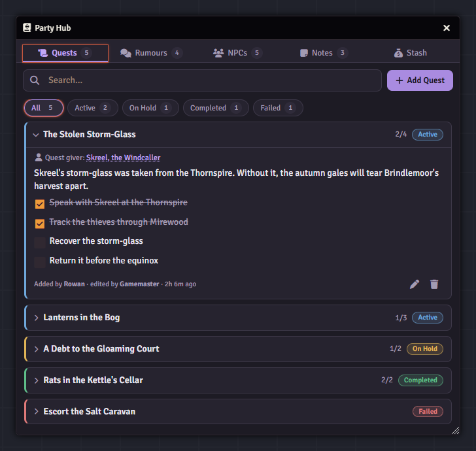This screenshot has width=476, height=451.
Task: Click the 2/2 progress counter
Action: [387, 380]
